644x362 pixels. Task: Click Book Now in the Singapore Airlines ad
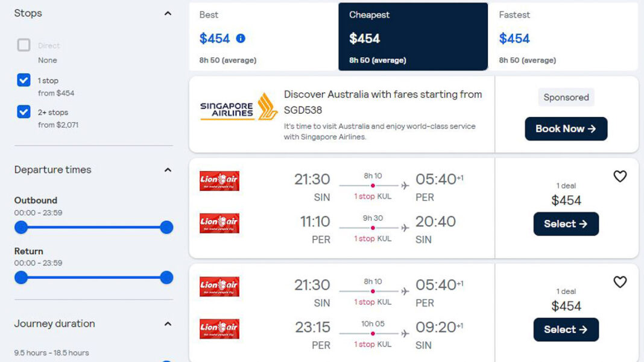(566, 129)
